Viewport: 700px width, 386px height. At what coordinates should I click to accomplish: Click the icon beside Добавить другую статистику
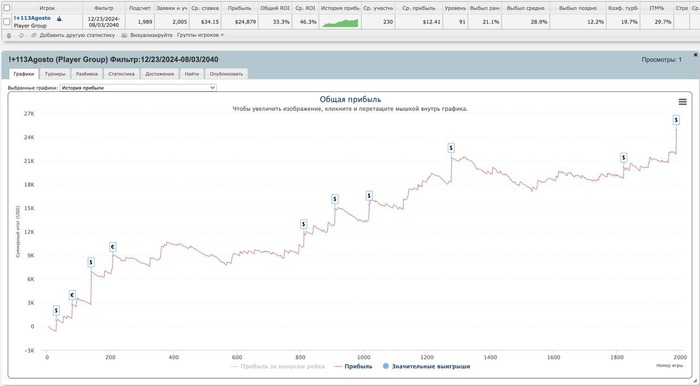tap(34, 35)
